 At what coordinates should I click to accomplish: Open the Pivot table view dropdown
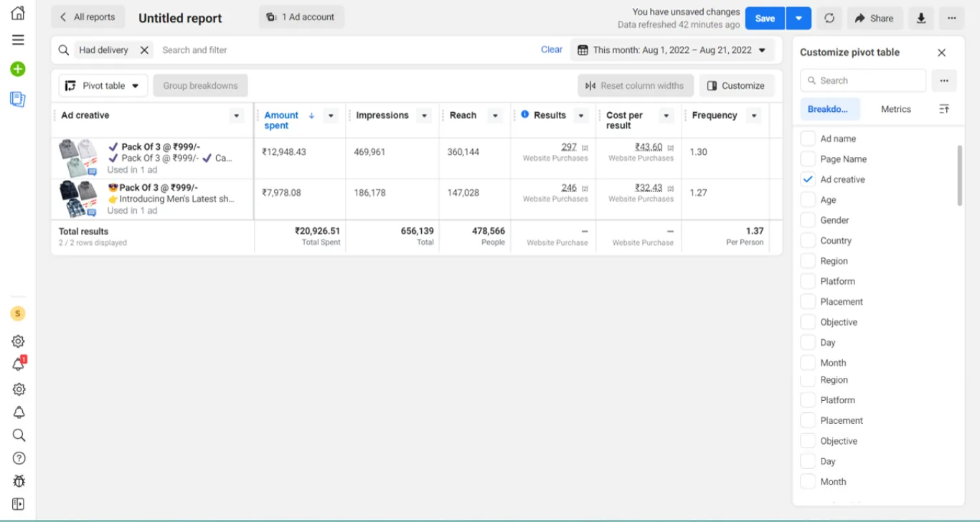[103, 85]
